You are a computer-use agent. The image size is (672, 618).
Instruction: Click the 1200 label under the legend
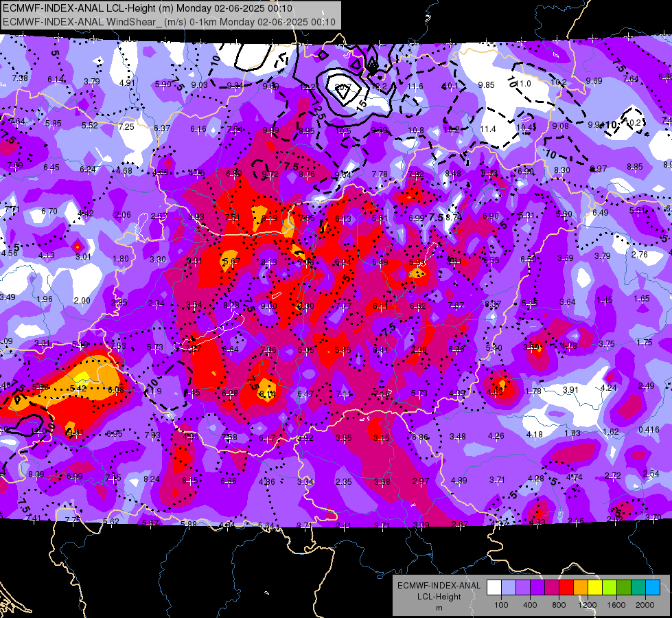coord(587,605)
